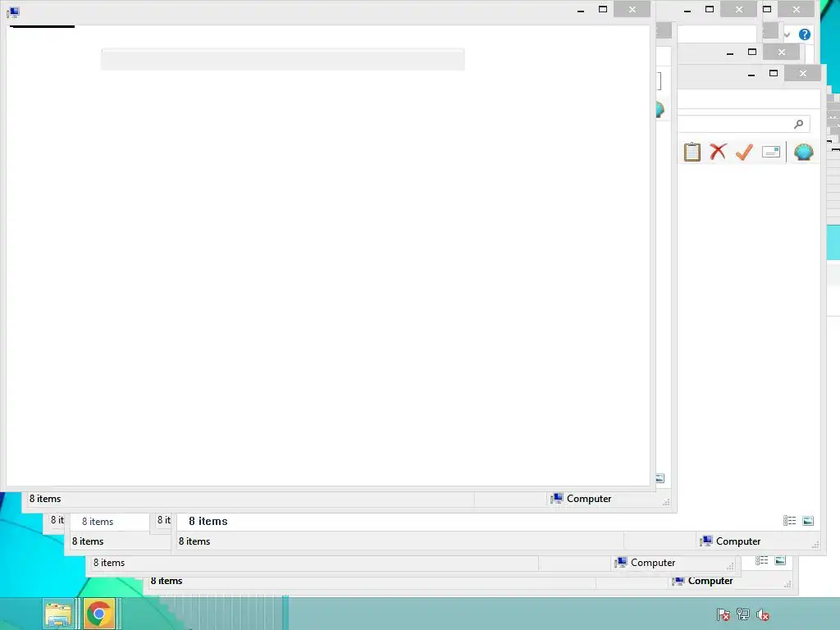
Task: Click the gray address bar in the front window
Action: click(x=283, y=59)
